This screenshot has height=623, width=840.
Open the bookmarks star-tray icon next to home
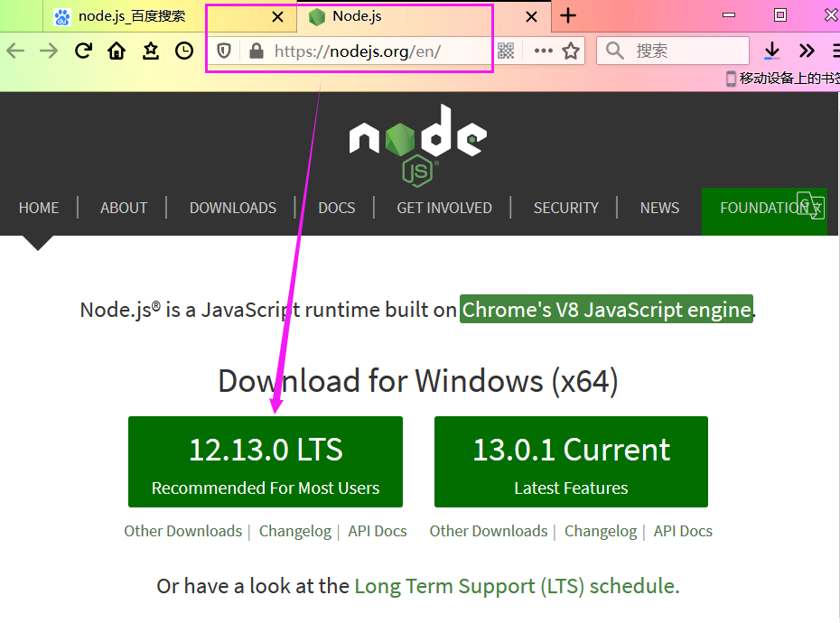151,51
